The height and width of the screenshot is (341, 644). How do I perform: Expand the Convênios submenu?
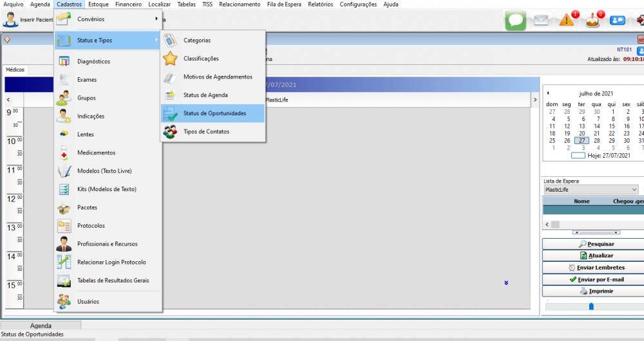108,19
